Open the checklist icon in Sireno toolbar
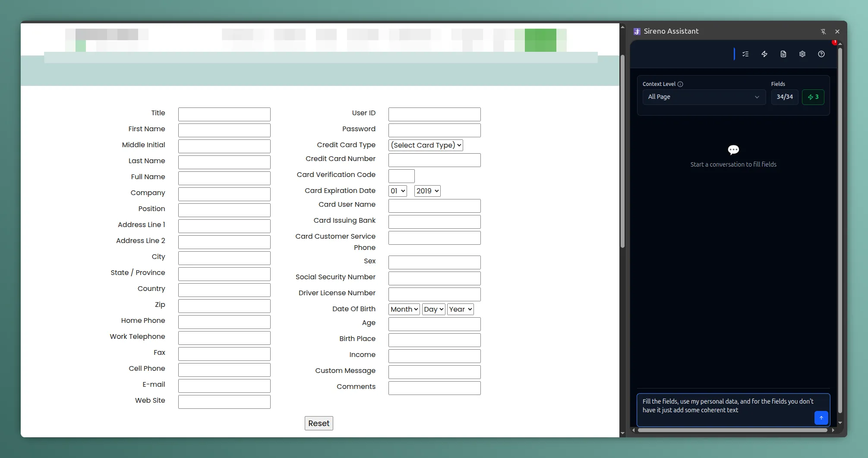 coord(745,54)
